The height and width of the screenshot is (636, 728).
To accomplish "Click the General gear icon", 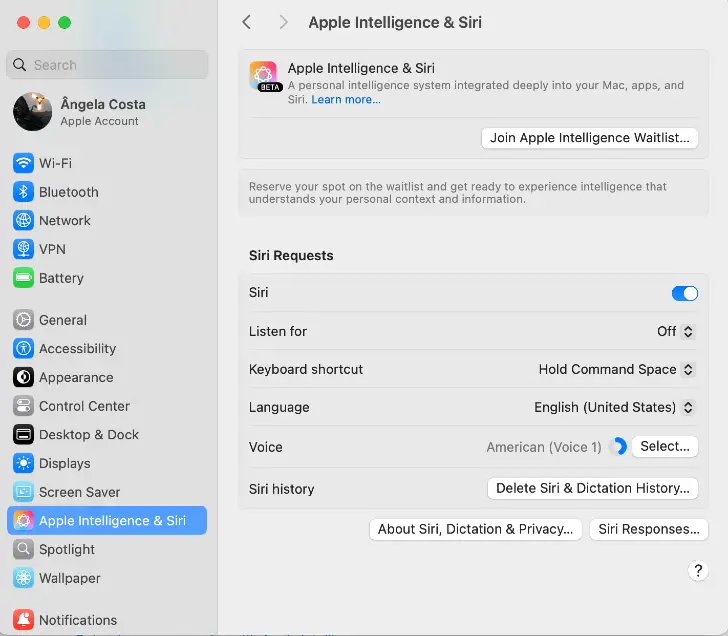I will click(x=23, y=320).
